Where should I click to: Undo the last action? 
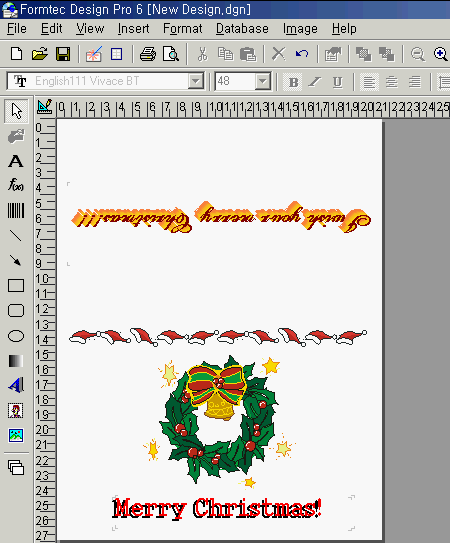[302, 54]
